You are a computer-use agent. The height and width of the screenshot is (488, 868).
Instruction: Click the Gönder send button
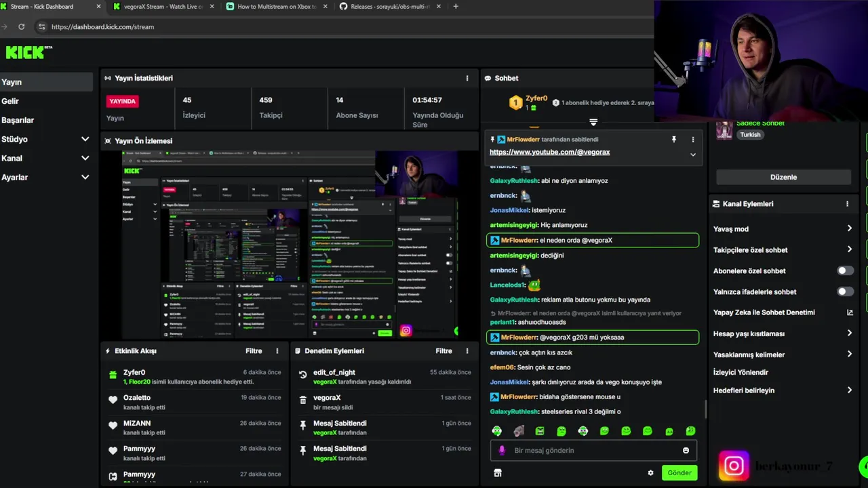point(679,473)
